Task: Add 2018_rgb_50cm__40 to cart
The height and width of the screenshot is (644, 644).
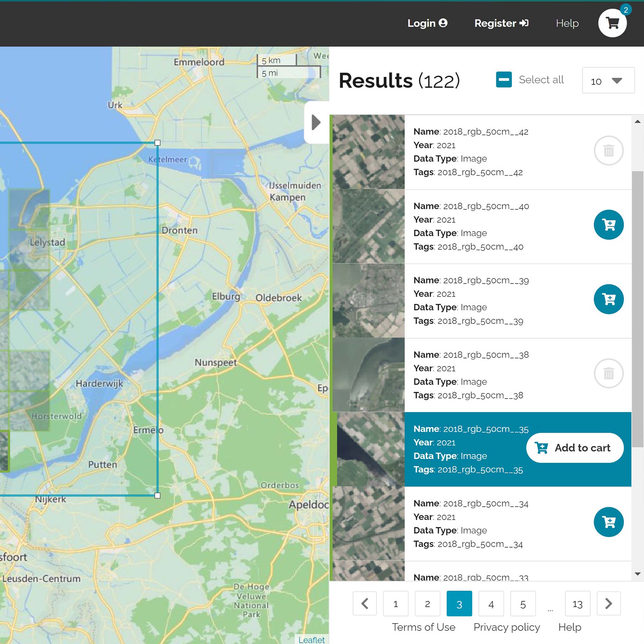Action: (x=608, y=225)
